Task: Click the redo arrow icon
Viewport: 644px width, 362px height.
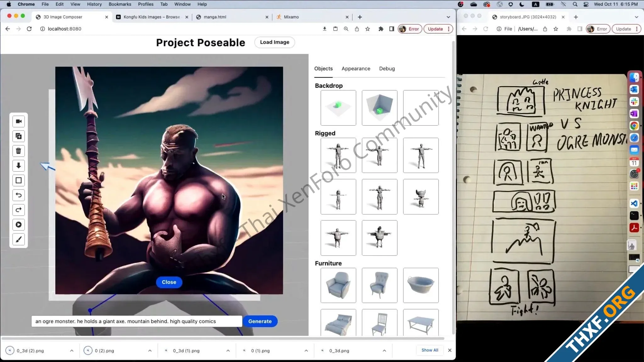Action: 19,210
